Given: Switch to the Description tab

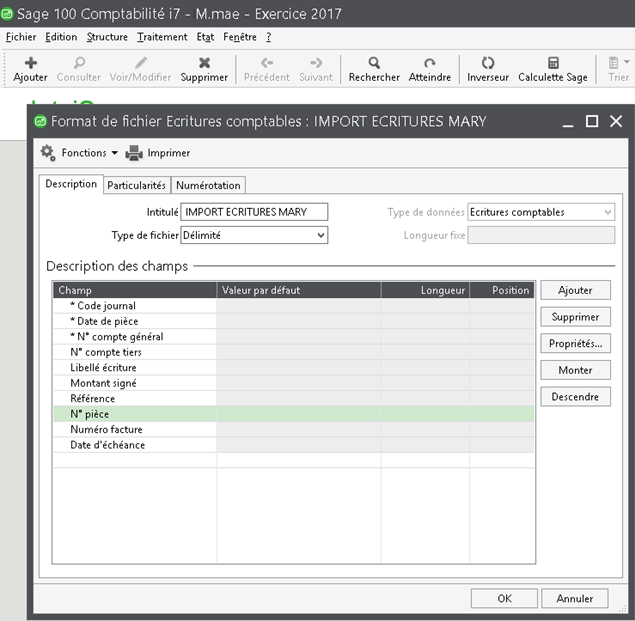Looking at the screenshot, I should point(71,184).
